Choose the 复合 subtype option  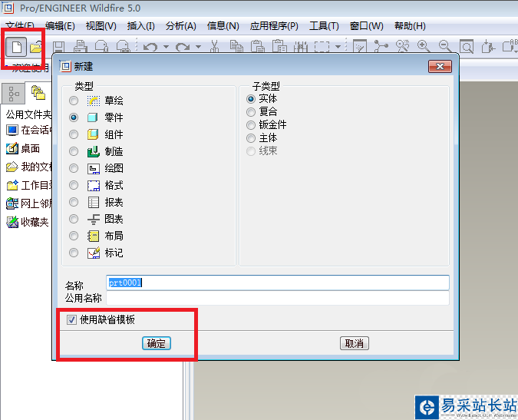tap(251, 112)
